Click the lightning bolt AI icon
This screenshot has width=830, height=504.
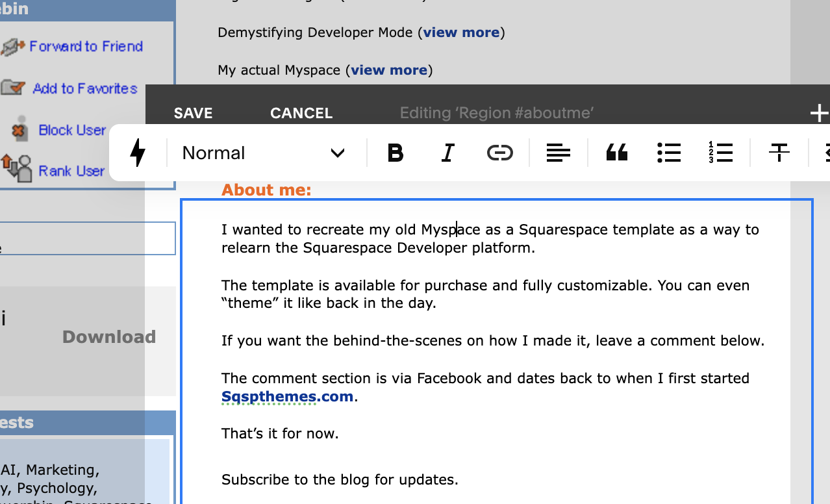click(x=138, y=153)
